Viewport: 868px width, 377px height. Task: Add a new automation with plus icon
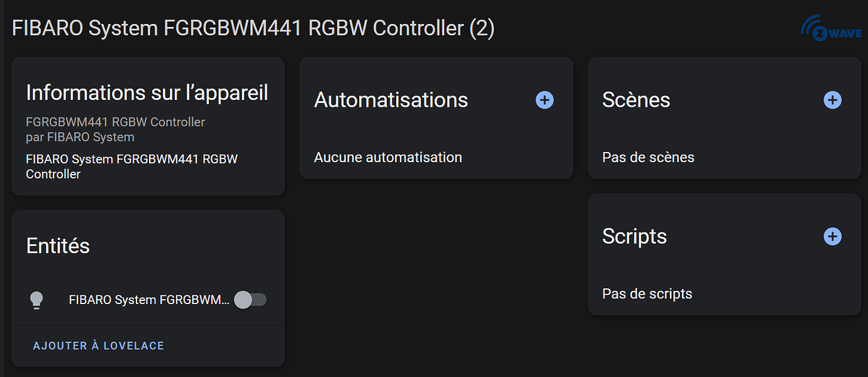click(545, 100)
